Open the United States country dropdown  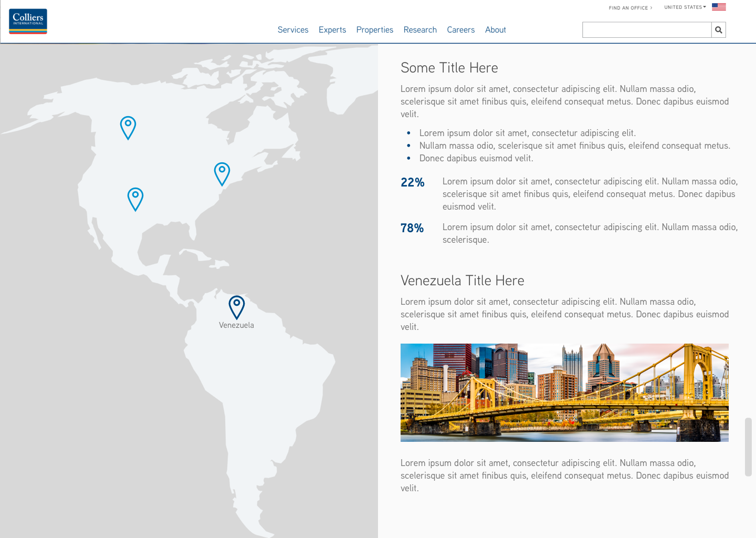[x=685, y=7]
